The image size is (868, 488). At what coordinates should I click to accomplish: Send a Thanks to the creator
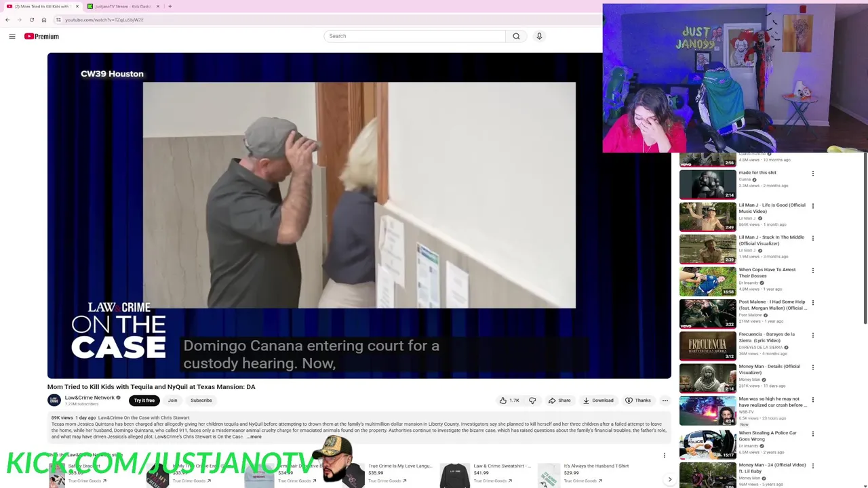coord(638,401)
